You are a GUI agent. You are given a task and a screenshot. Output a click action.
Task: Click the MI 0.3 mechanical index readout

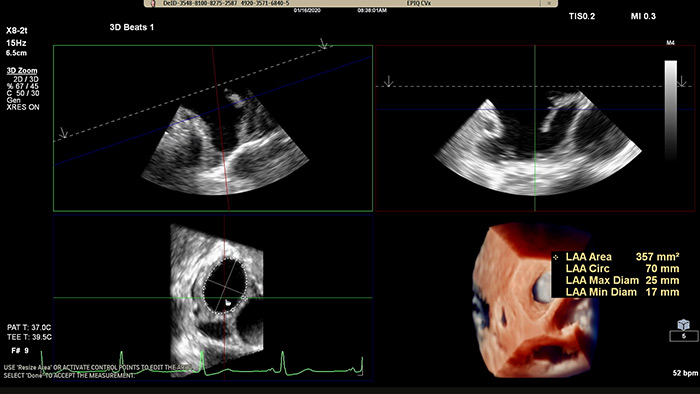tap(643, 16)
